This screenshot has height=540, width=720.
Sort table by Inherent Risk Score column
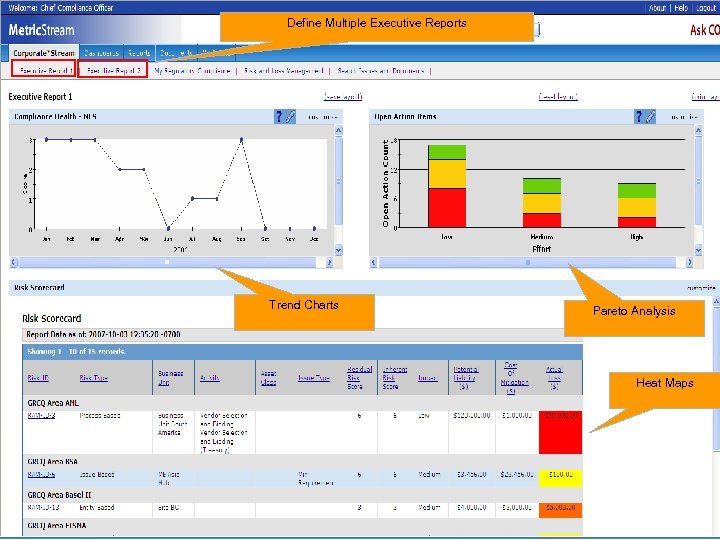coord(394,378)
